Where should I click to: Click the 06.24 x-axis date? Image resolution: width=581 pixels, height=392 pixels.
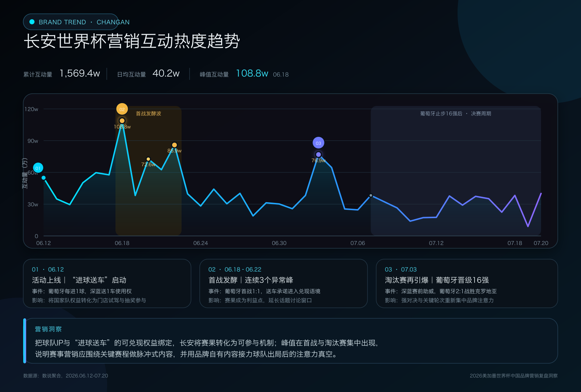pos(200,243)
